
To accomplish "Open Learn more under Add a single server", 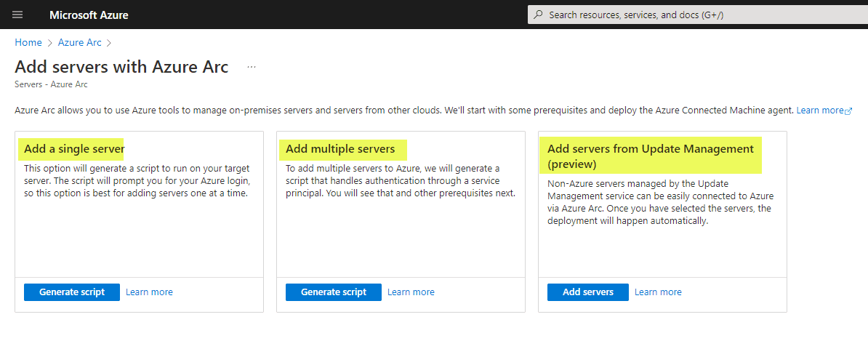I will [x=150, y=292].
